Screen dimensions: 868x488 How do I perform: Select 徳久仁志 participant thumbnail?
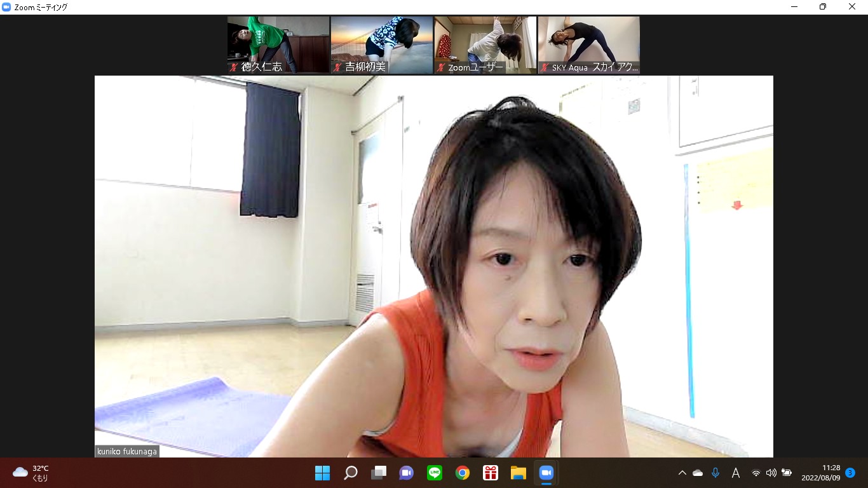278,44
